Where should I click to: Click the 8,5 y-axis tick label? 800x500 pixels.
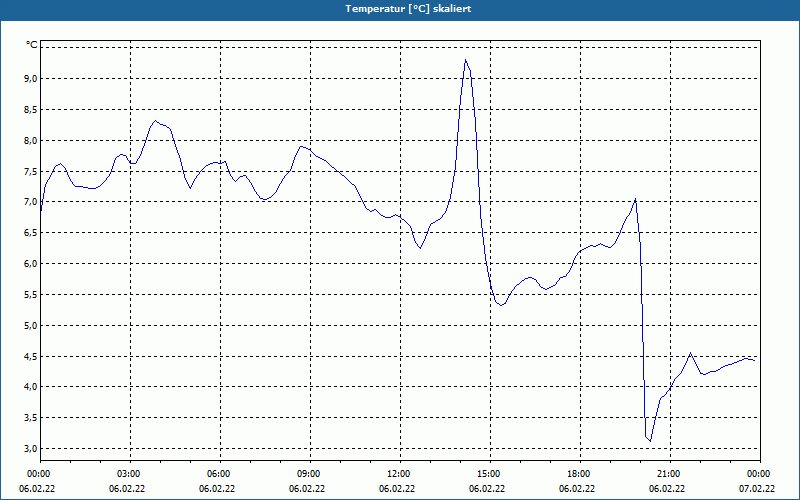31,110
